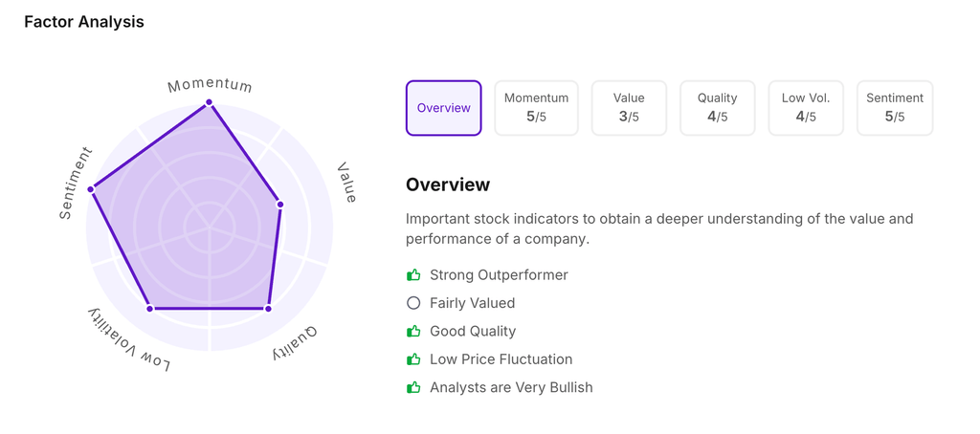Click the Analysts are Very Bullish text
Screen dimensions: 980x434
point(511,388)
